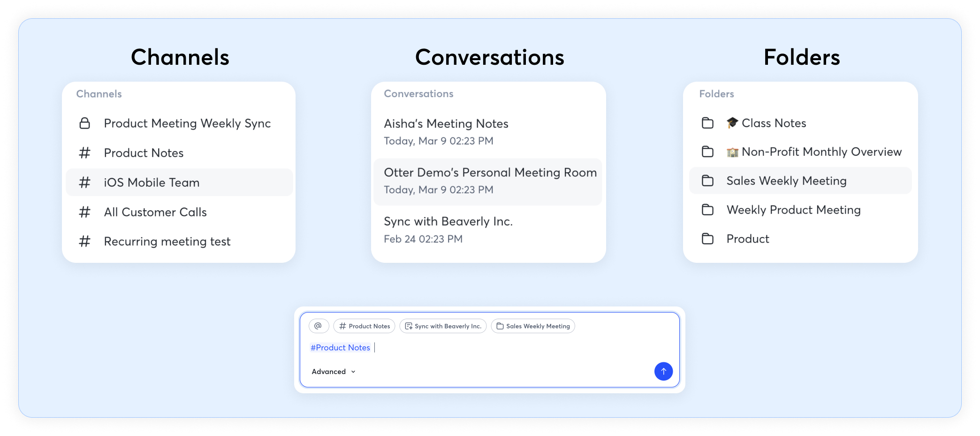
Task: Open the Sales Weekly Meeting folder
Action: pos(786,181)
